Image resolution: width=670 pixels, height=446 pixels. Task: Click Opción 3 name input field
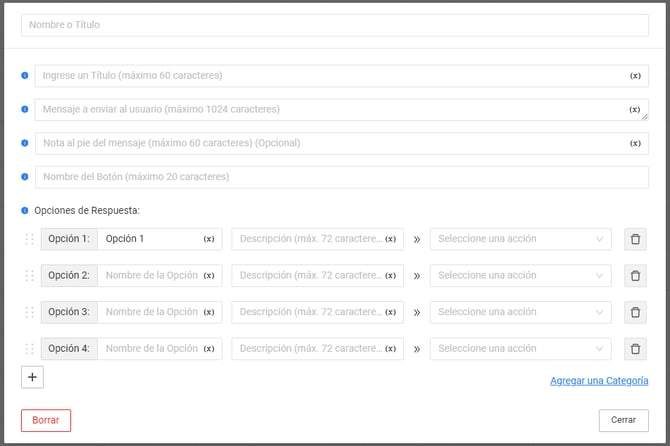[x=150, y=312]
